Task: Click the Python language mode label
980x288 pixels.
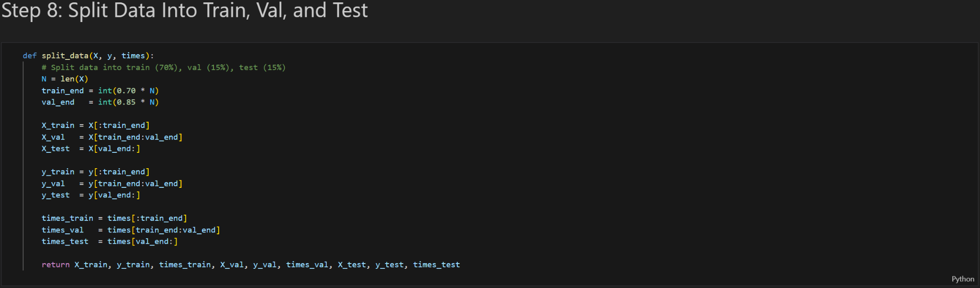Action: coord(962,279)
